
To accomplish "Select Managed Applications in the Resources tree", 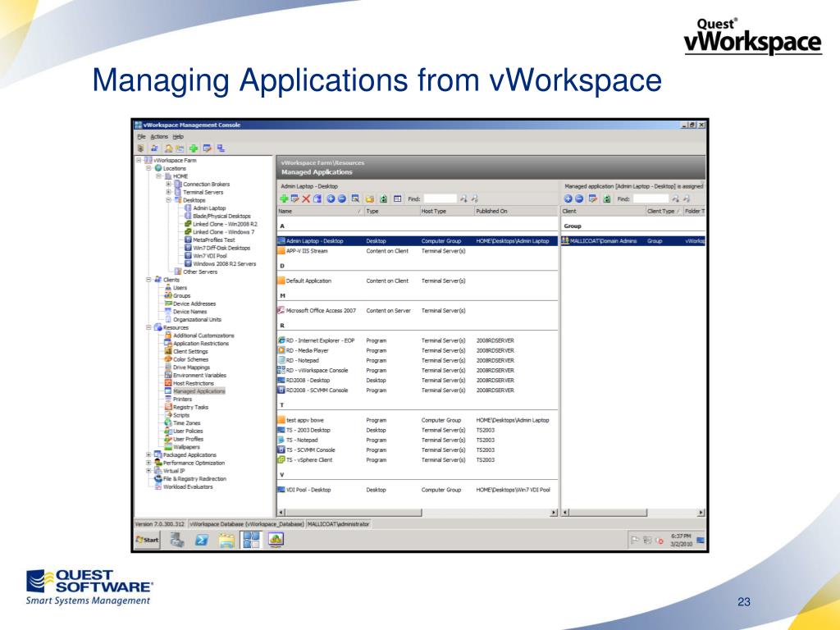I will (x=199, y=391).
